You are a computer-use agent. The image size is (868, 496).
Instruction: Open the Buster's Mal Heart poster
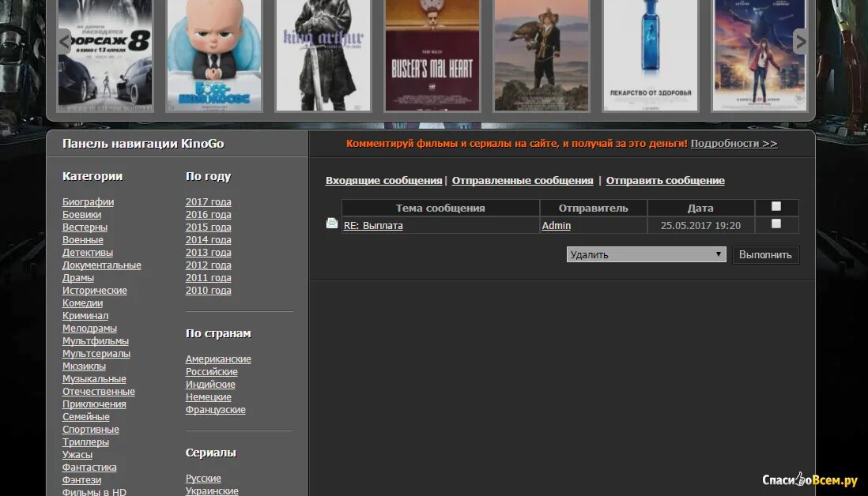point(432,55)
